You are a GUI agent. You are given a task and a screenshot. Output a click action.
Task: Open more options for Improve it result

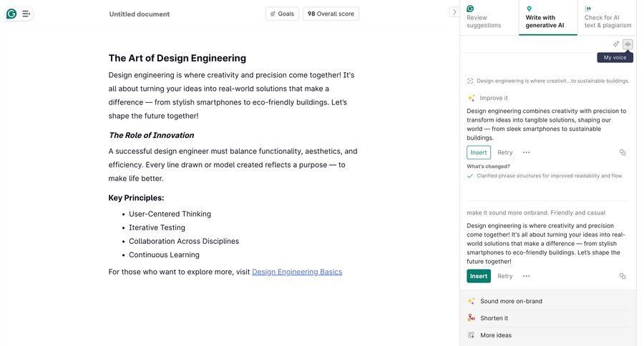point(526,152)
